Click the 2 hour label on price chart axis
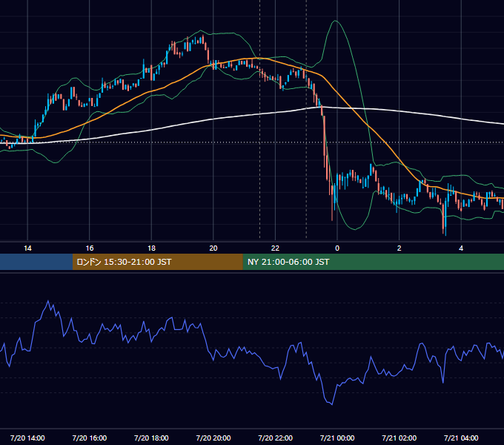The height and width of the screenshot is (445, 504). click(399, 248)
